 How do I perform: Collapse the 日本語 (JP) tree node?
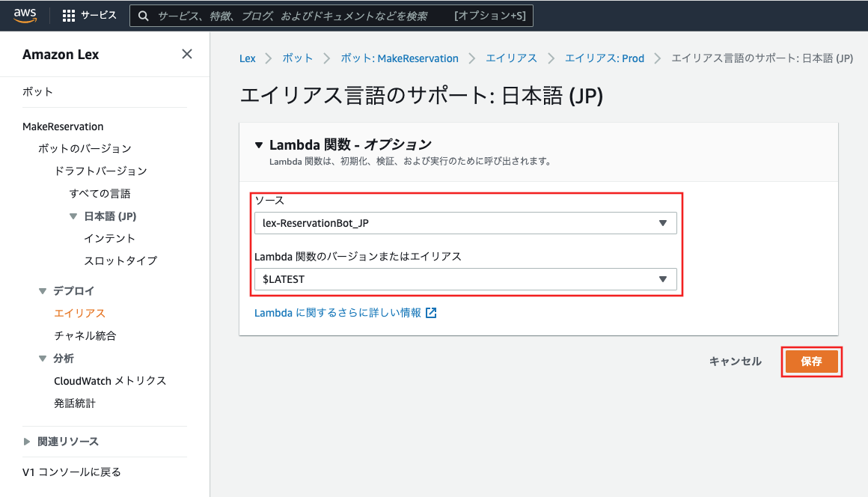(x=73, y=216)
